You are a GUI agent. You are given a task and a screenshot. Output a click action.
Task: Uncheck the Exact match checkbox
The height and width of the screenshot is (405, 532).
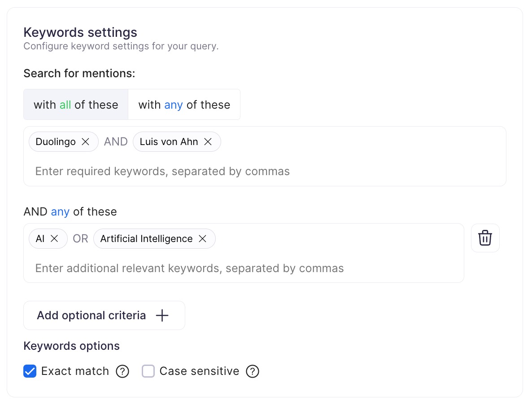click(x=30, y=371)
